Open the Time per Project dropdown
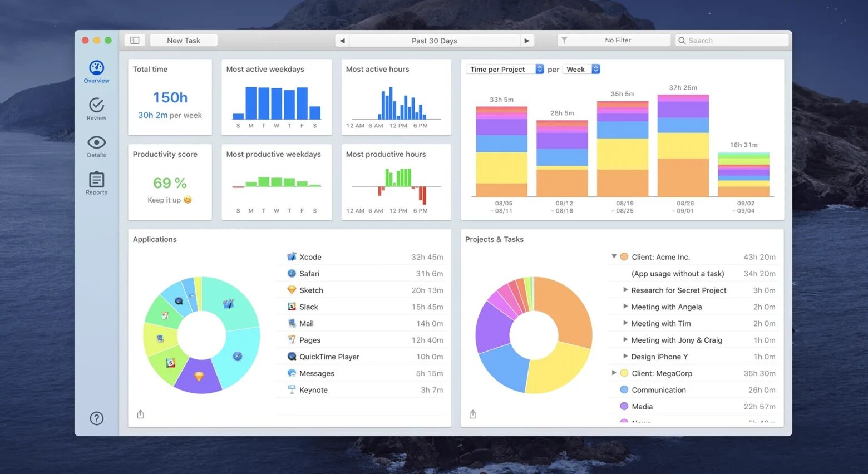 (505, 69)
